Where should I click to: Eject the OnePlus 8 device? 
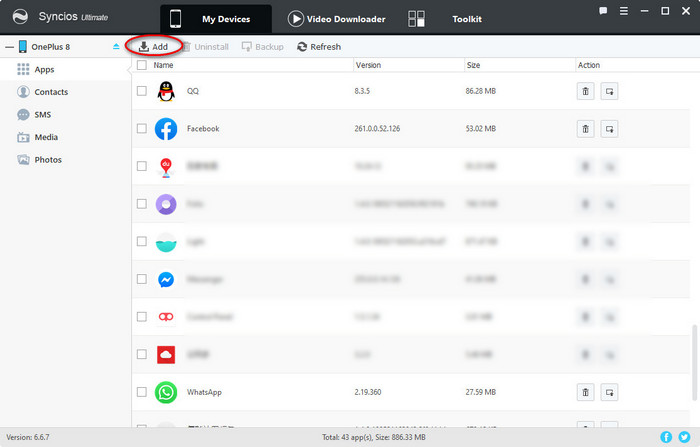coord(116,46)
